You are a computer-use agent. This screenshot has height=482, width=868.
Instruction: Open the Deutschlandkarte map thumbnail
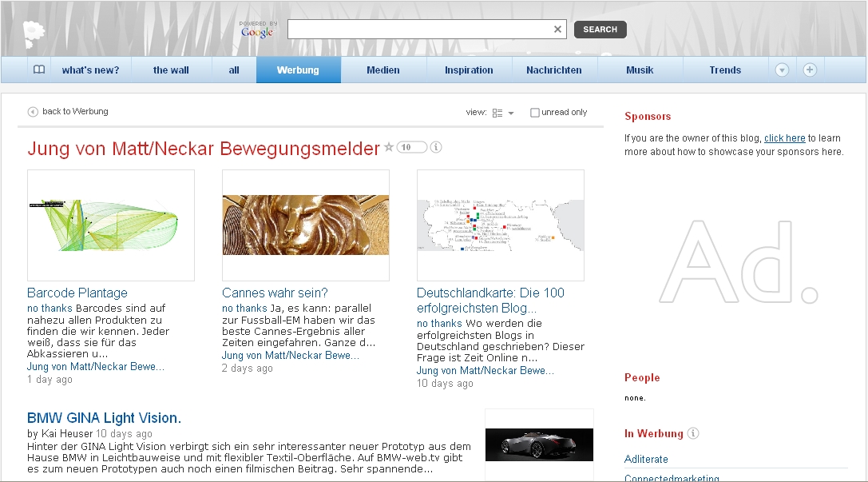pyautogui.click(x=501, y=225)
